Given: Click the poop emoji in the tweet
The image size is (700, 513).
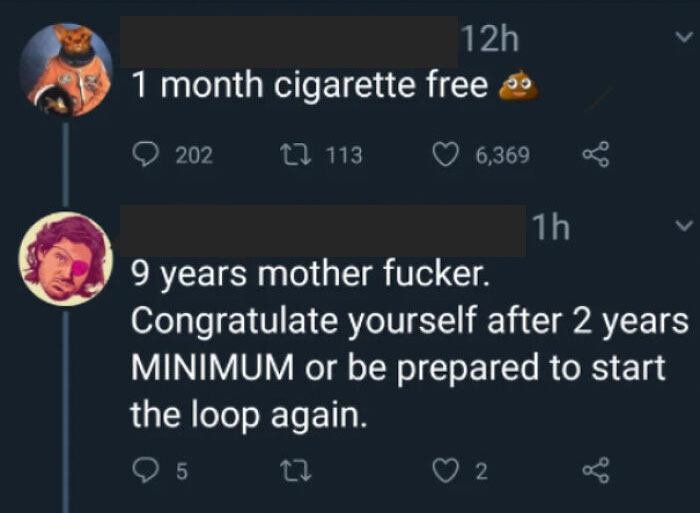Looking at the screenshot, I should (x=519, y=87).
